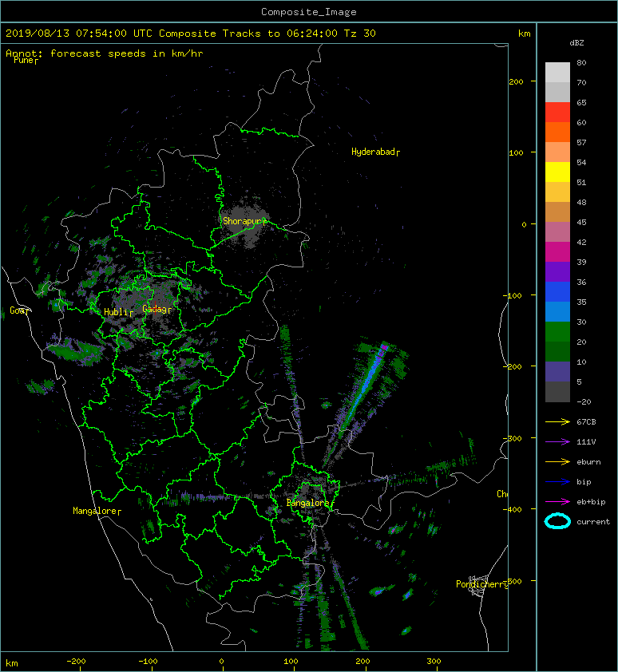Screen dimensions: 618x672
Task: Click the lightest gray swatch below 80
Action: click(x=557, y=73)
